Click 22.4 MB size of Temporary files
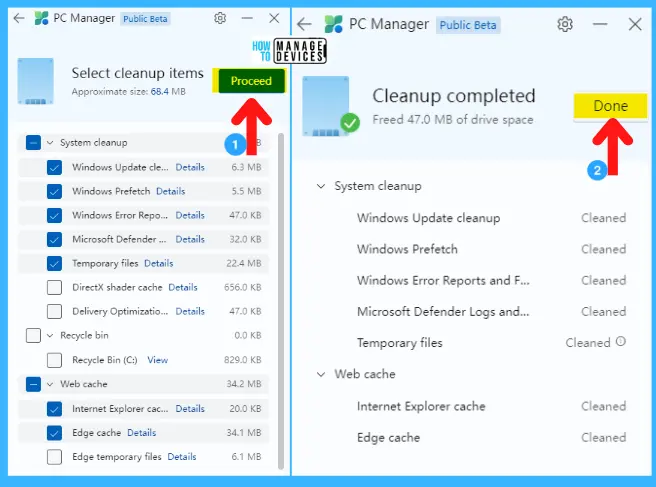Viewport: 656px width, 487px height. point(243,264)
